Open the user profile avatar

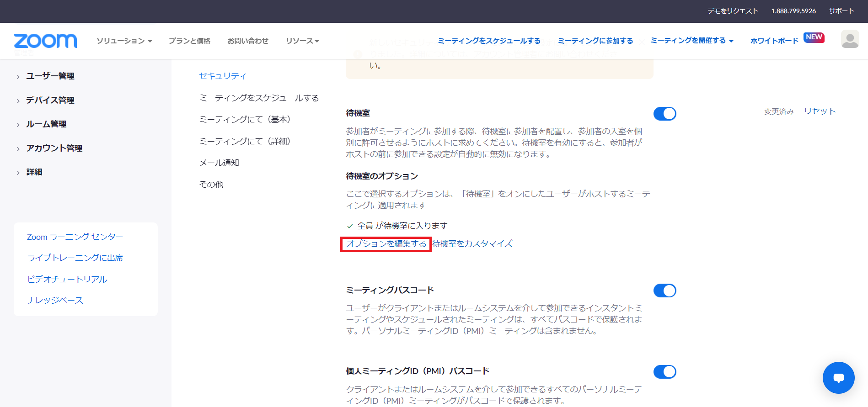coord(850,39)
